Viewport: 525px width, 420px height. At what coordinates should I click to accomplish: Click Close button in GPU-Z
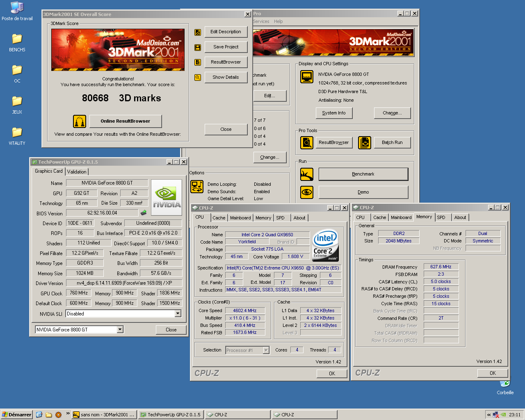171,330
